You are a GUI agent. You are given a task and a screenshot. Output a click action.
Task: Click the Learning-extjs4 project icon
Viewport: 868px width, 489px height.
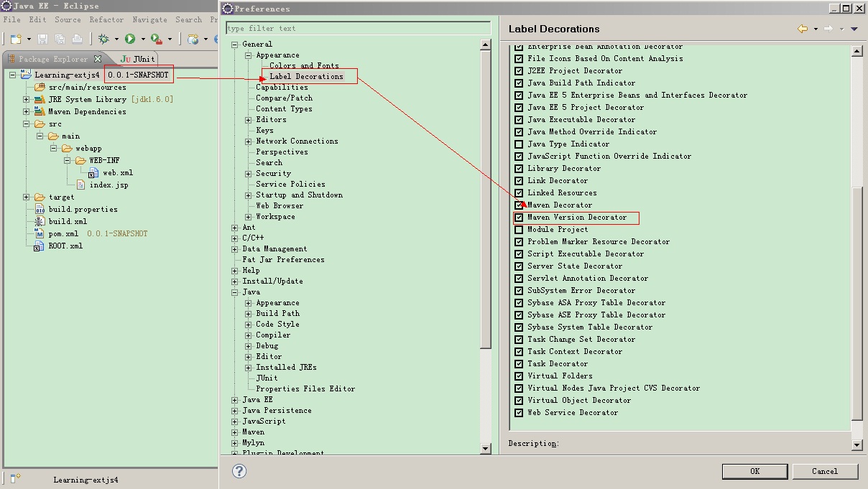[26, 75]
